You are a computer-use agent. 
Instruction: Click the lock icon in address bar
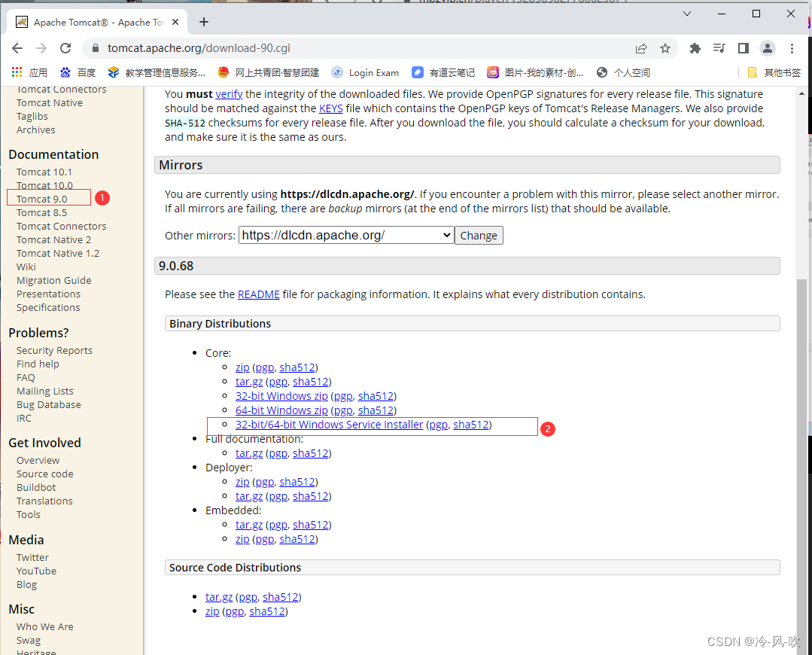tap(96, 48)
